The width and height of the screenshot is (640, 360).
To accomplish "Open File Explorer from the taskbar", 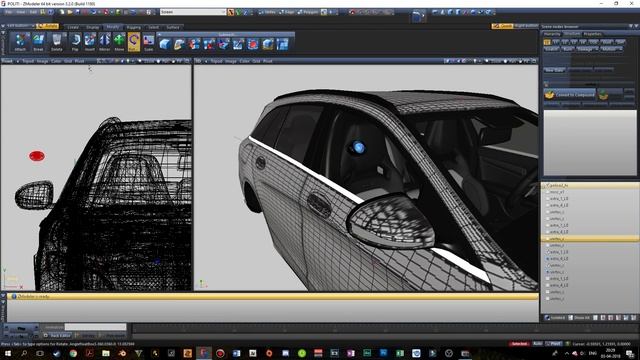I will click(106, 353).
